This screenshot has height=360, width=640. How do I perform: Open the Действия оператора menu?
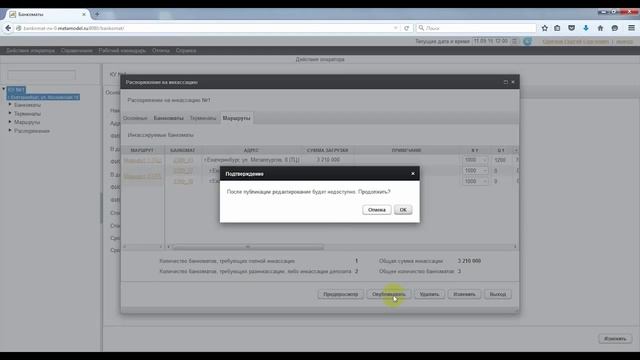coord(30,51)
